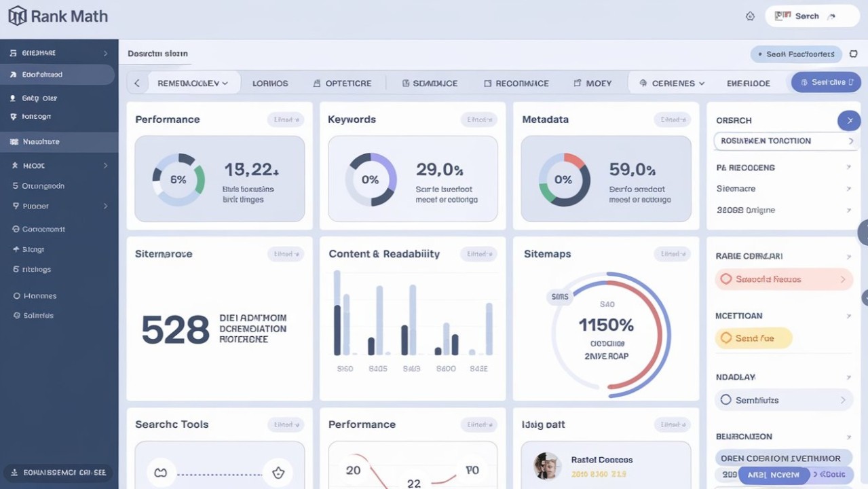Click the 528 value on Sitemaroxe card
Screen dimensions: 868x489
(175, 329)
